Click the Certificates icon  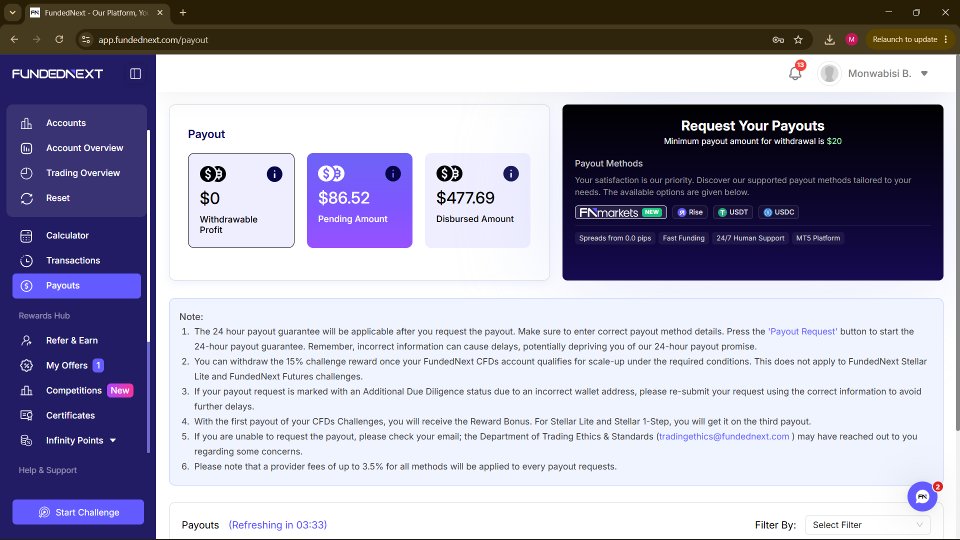click(26, 416)
